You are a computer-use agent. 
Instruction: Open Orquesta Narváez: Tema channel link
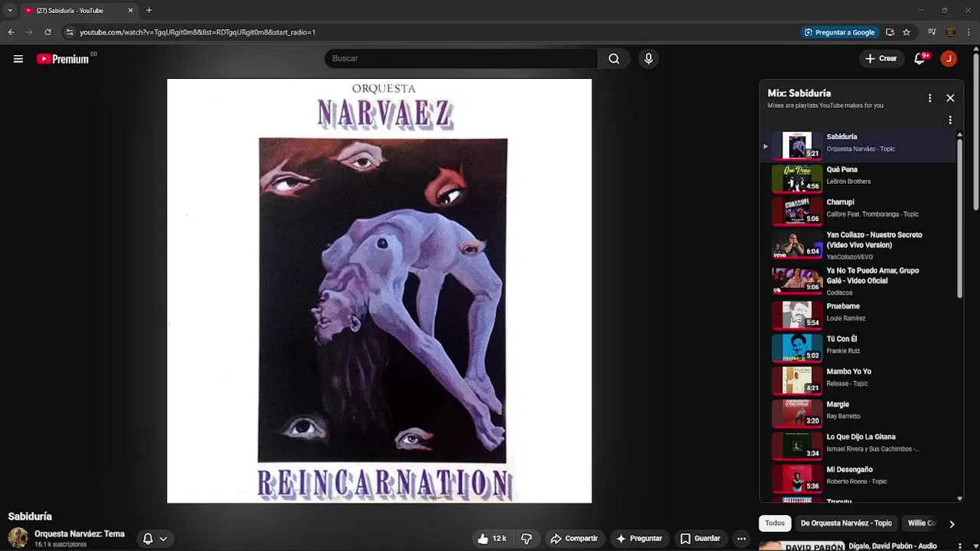tap(79, 534)
